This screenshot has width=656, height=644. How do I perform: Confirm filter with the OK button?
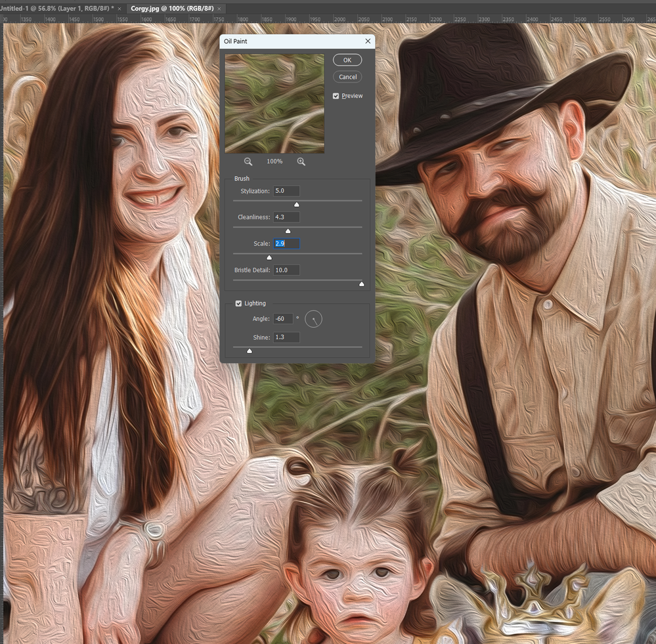347,60
